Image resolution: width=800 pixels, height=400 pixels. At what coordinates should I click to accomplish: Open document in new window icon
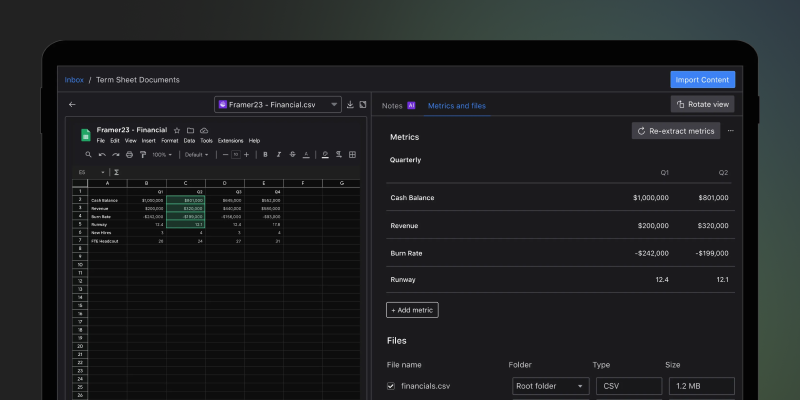(x=363, y=105)
